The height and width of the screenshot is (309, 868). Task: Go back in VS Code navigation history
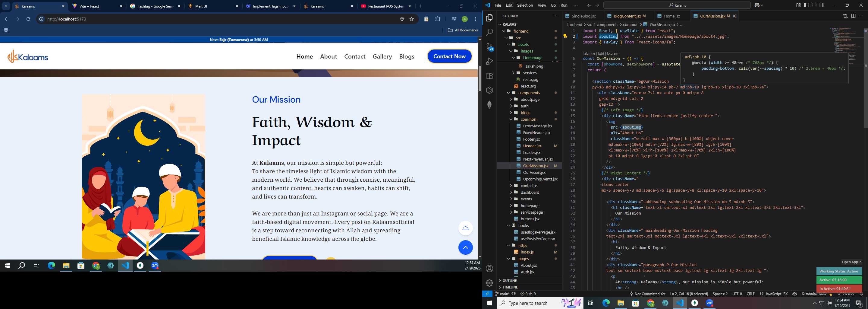pos(589,5)
